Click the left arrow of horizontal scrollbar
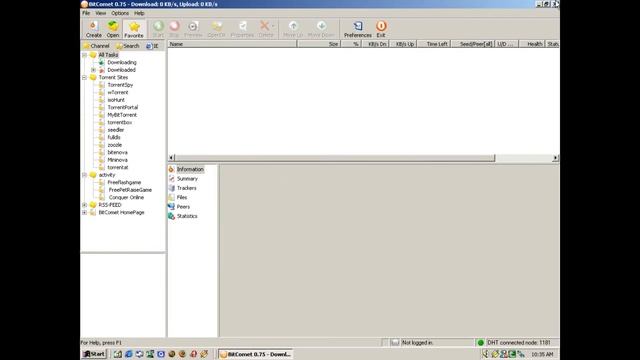This screenshot has width=640, height=360. [171, 158]
